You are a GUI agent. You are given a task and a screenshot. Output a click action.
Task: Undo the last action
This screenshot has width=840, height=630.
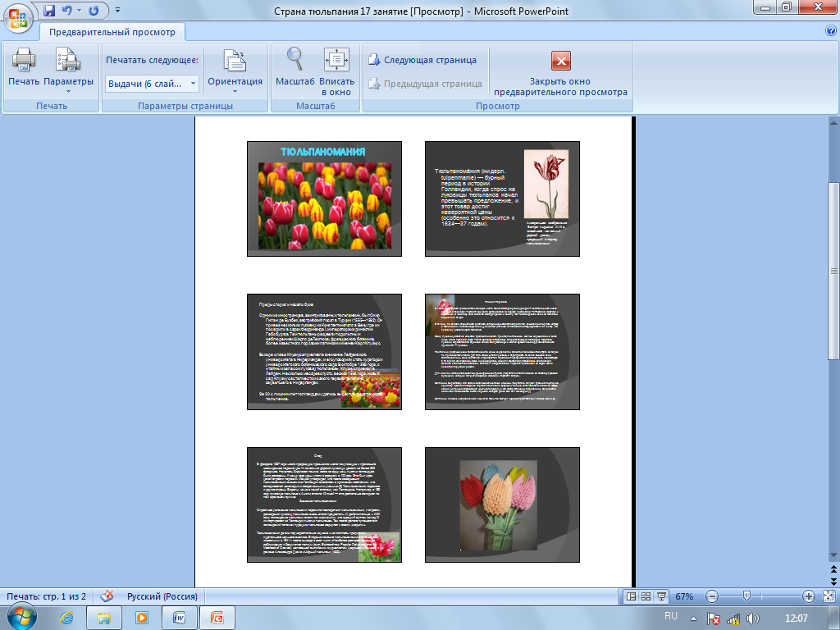(67, 10)
